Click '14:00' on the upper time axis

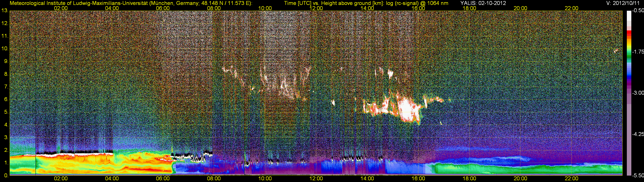pos(367,8)
